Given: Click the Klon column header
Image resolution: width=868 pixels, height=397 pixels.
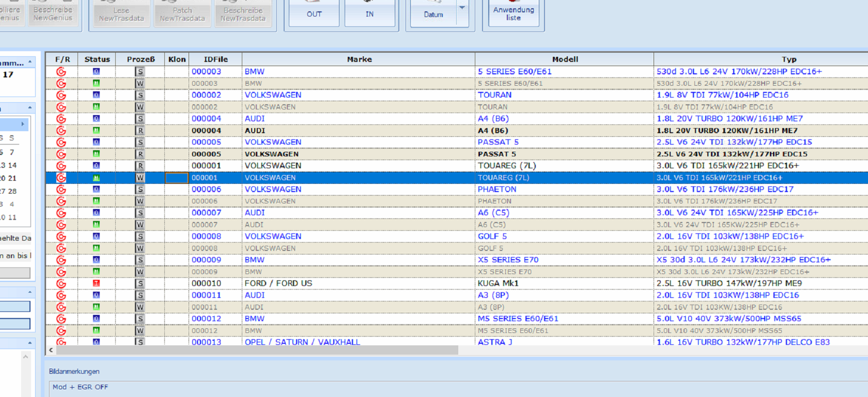Looking at the screenshot, I should [177, 59].
